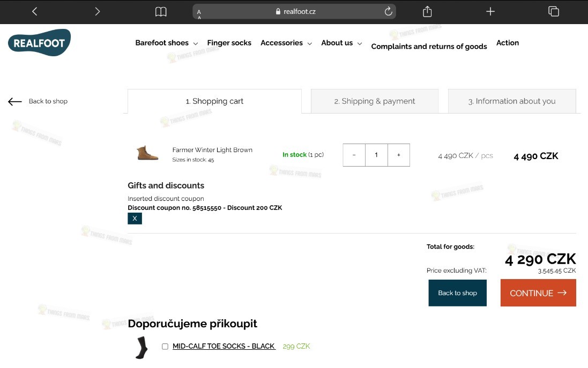Open the browser share sheet icon
Viewport: 588px width, 368px height.
[x=427, y=12]
